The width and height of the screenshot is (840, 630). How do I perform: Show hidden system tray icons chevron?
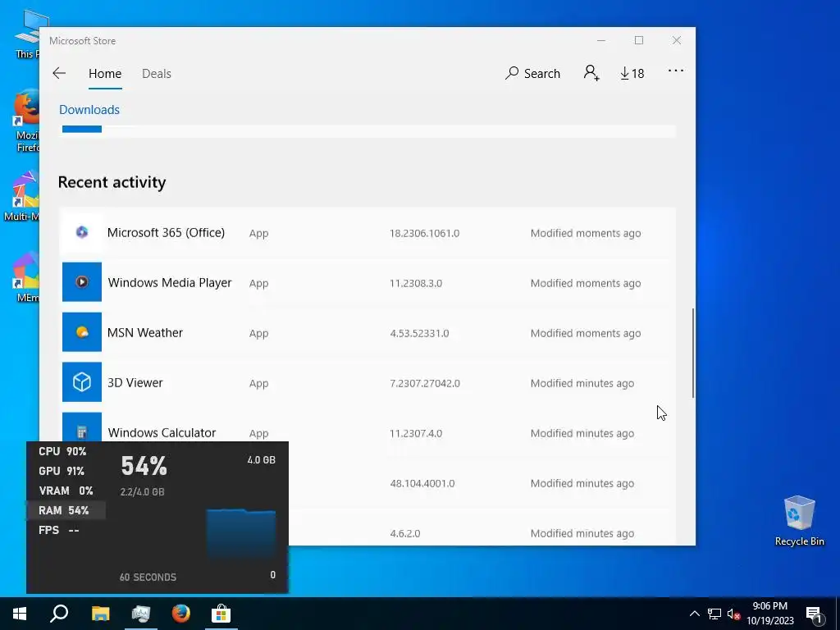tap(694, 614)
